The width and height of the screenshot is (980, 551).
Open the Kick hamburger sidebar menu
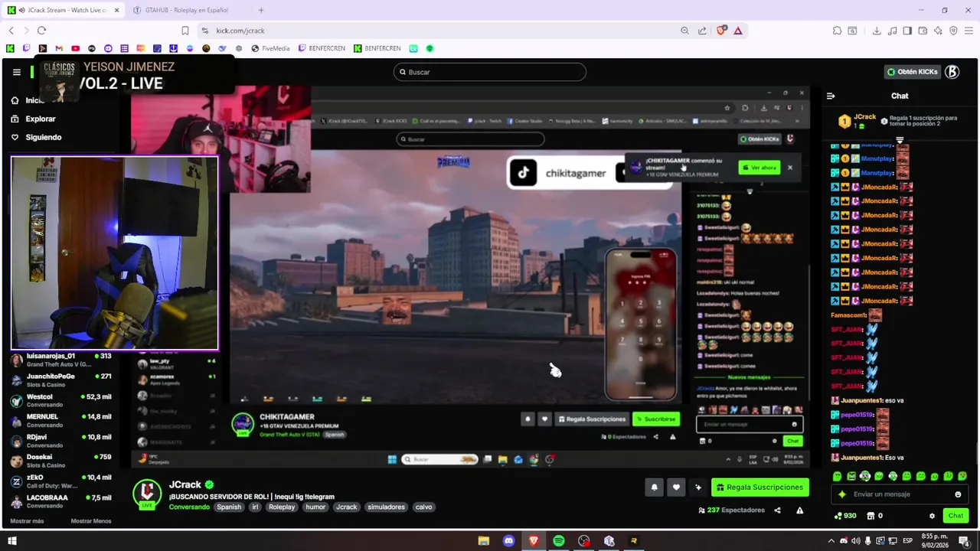tap(16, 72)
